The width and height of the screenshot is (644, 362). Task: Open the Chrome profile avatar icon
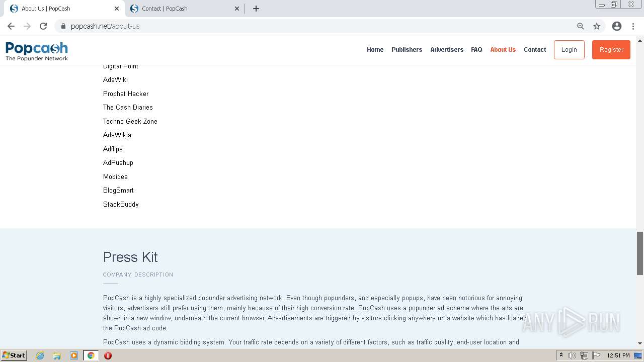coord(617,26)
